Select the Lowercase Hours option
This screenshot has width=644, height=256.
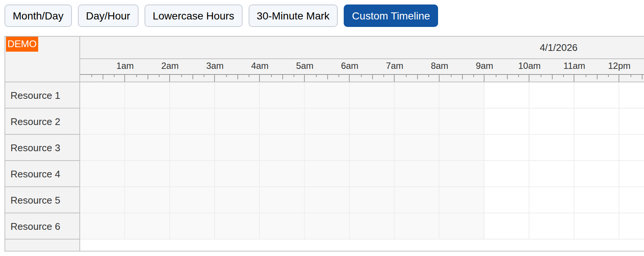(x=193, y=16)
